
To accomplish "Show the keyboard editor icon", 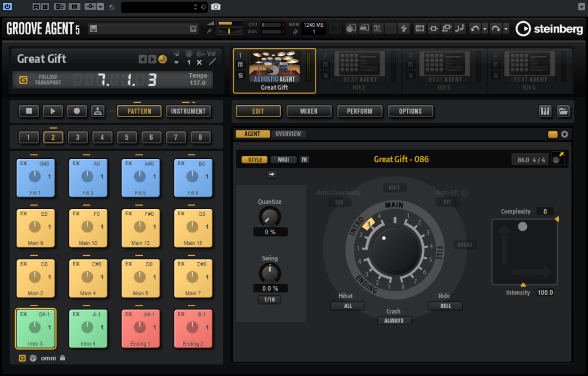I will coord(545,111).
